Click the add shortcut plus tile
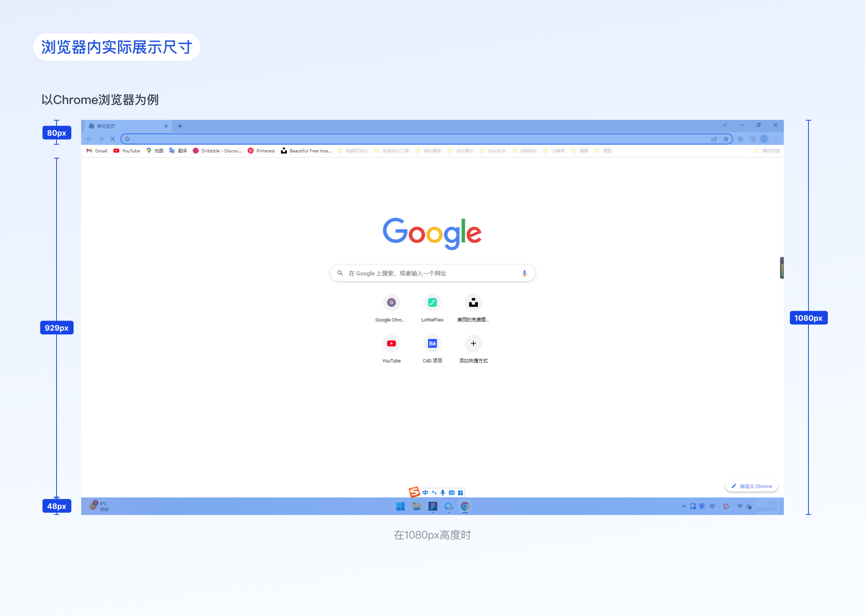Screen dimensions: 865x616 coord(473,344)
